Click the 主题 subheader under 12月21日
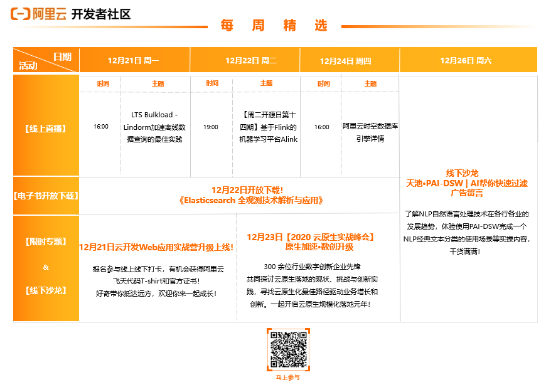Viewport: 546px width, 392px height. click(158, 84)
